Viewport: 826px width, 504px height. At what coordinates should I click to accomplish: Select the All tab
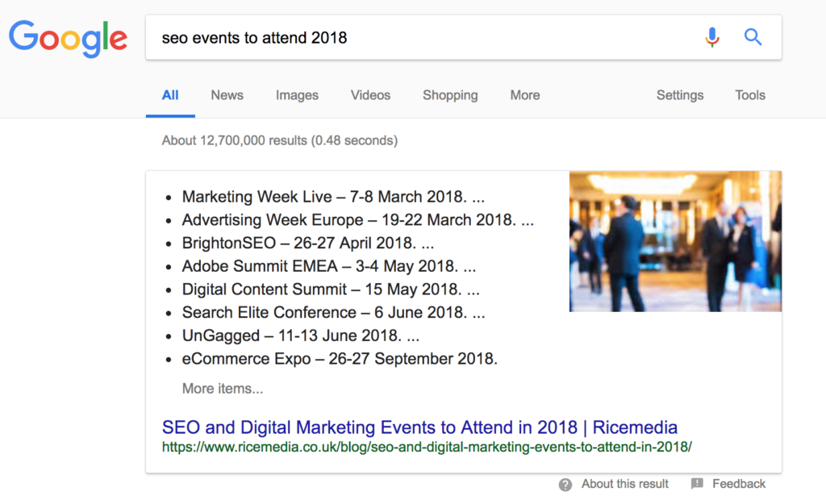(x=170, y=95)
